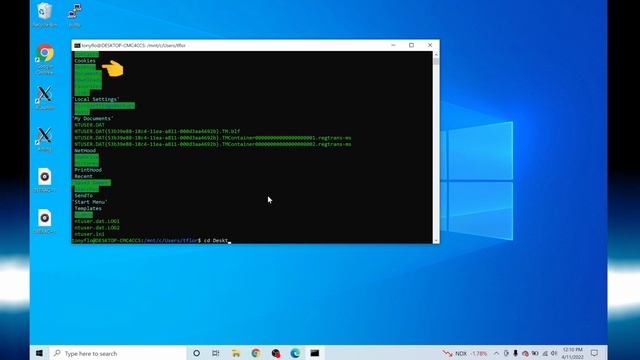Open the taskbar clock and date
This screenshot has width=640, height=360.
[x=573, y=353]
